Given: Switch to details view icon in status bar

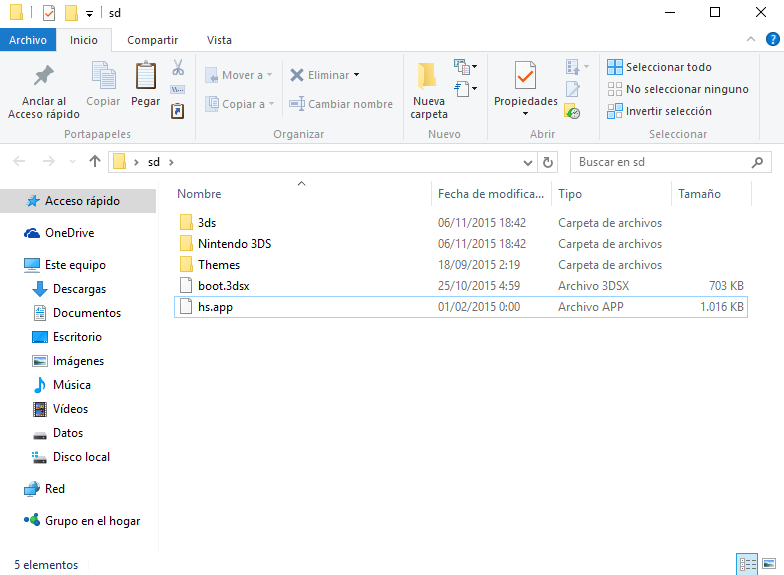Looking at the screenshot, I should pyautogui.click(x=748, y=564).
